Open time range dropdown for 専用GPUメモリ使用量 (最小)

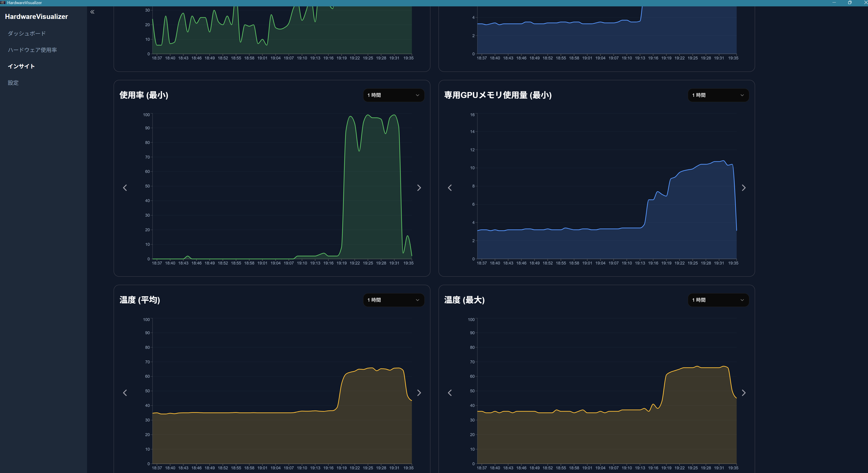[718, 95]
